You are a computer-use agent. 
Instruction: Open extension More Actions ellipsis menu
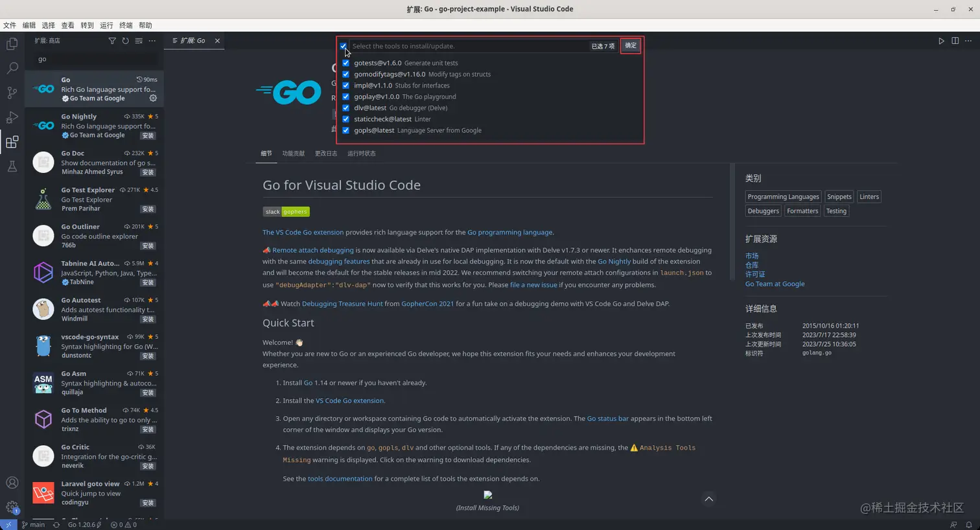pyautogui.click(x=152, y=40)
